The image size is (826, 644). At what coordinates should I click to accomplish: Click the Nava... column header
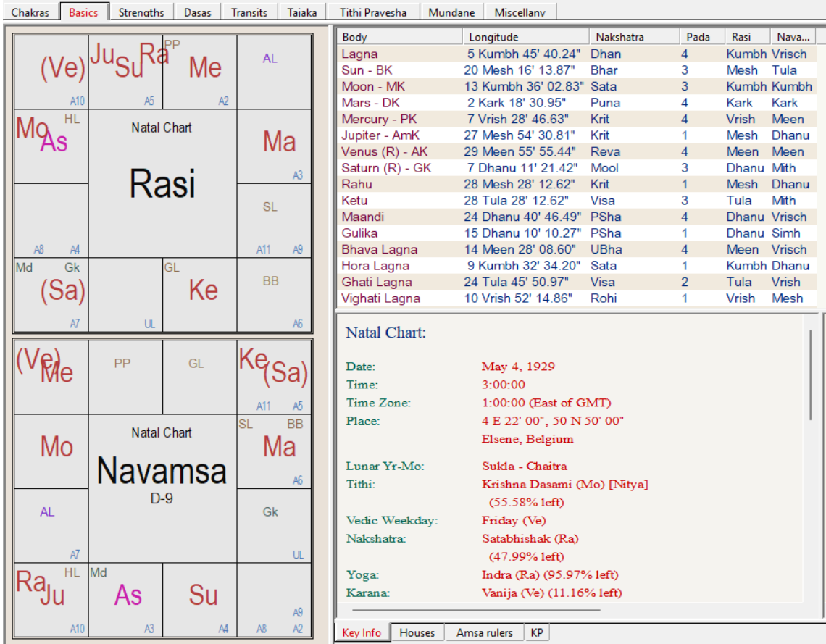pyautogui.click(x=793, y=37)
